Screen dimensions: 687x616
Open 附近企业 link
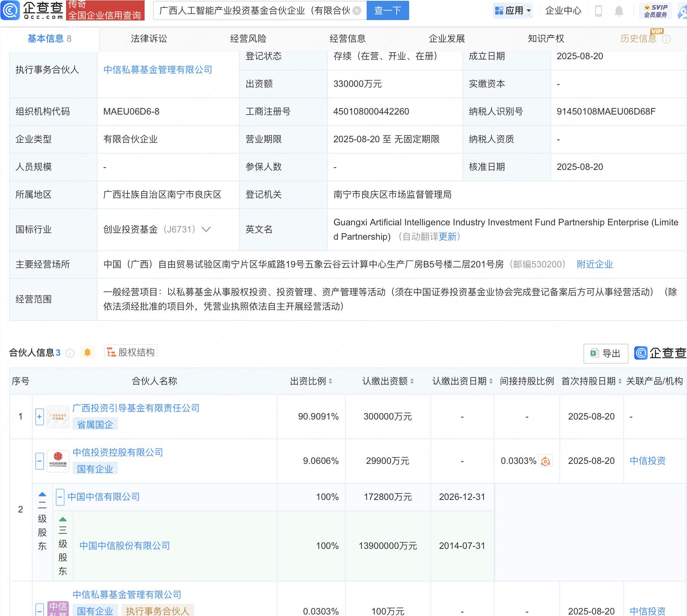click(x=595, y=264)
